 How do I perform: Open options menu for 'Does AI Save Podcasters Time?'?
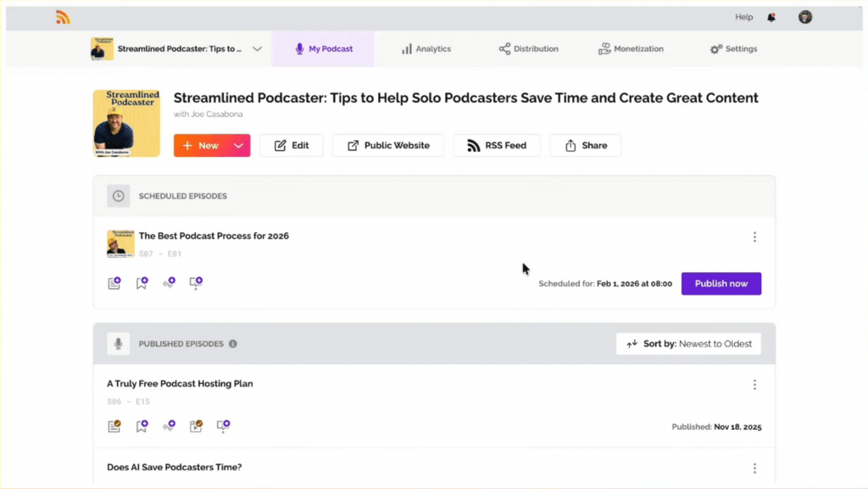tap(754, 467)
